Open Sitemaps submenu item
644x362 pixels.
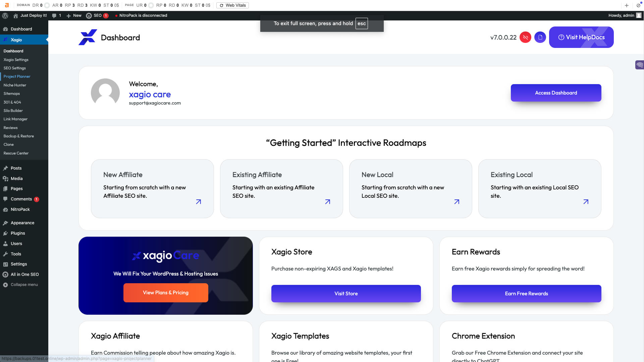click(x=12, y=94)
